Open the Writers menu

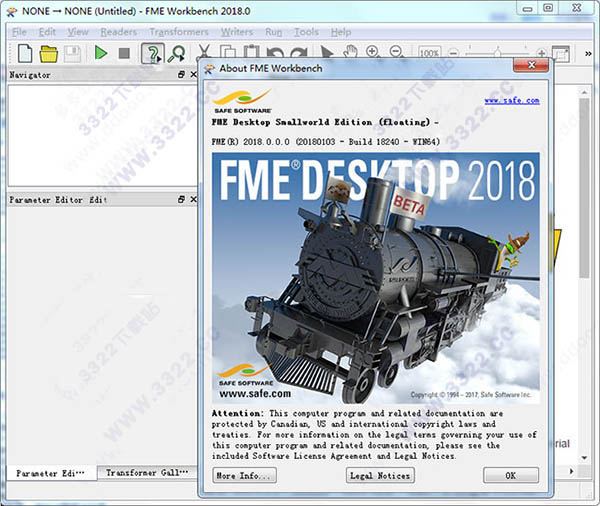237,32
